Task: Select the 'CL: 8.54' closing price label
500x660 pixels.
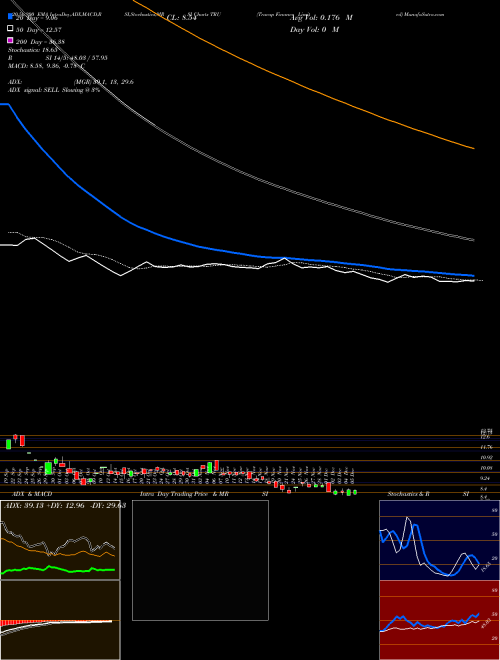Action: 182,18
